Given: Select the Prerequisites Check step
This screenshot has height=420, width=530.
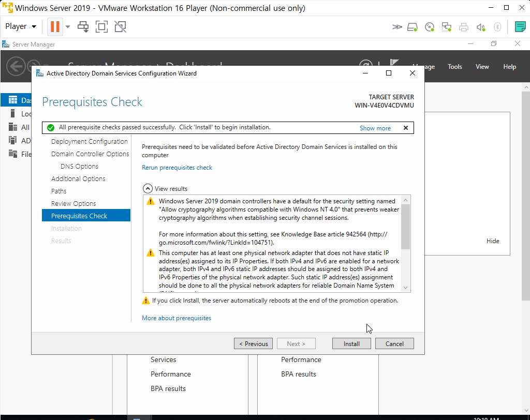Looking at the screenshot, I should click(x=86, y=216).
